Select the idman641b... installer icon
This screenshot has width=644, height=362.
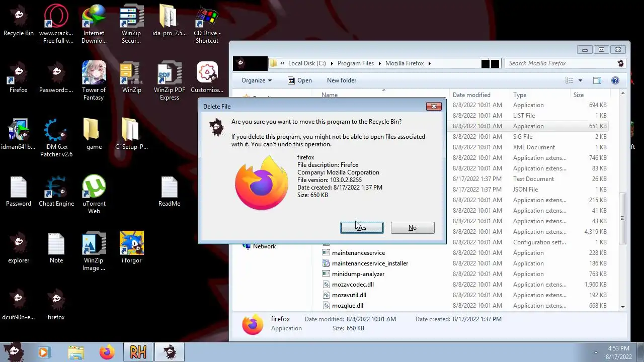[19, 135]
